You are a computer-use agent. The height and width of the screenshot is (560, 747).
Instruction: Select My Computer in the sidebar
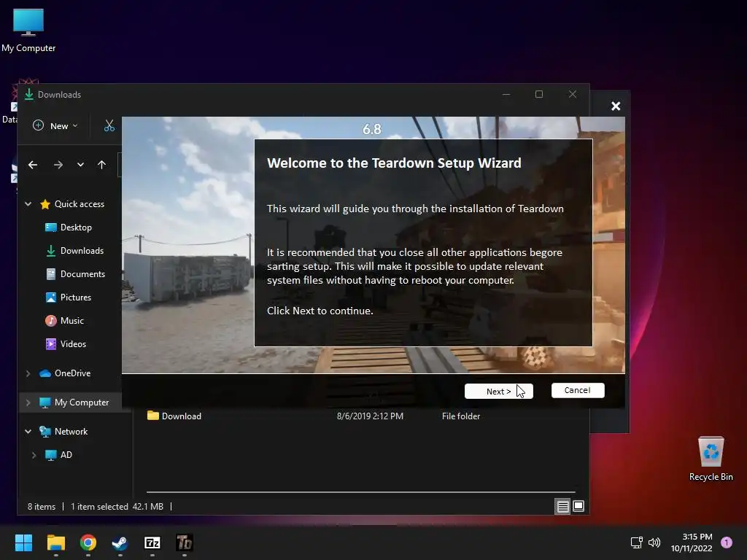point(82,402)
